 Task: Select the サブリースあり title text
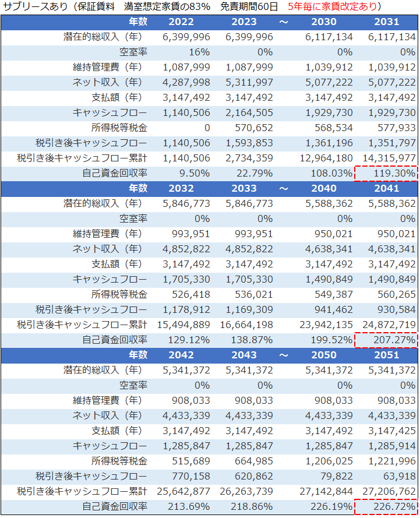coord(28,7)
